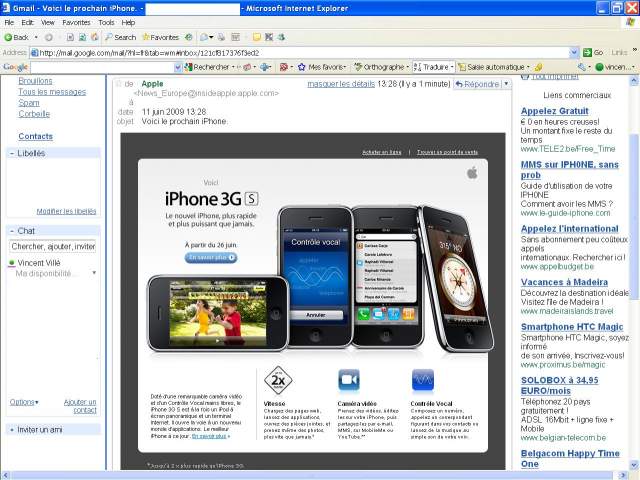Open the chat Options dropdown
This screenshot has width=640, height=480.
click(x=24, y=402)
